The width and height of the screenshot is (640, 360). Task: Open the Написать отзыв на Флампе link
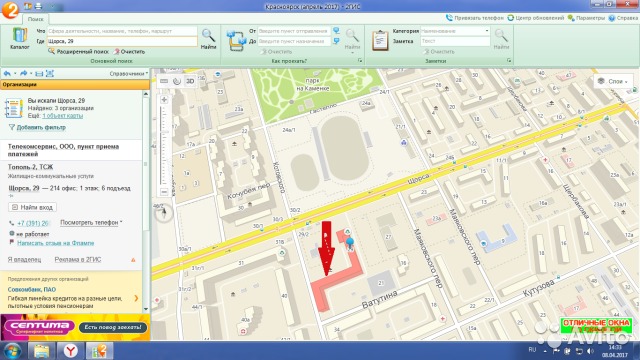point(56,243)
